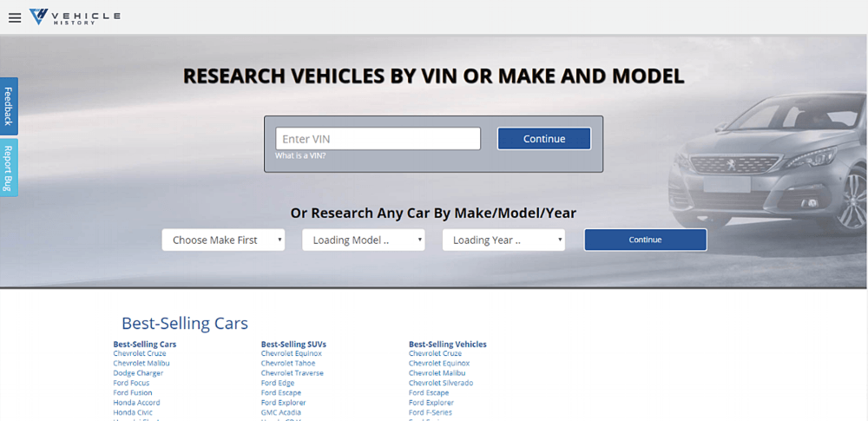Open the Ford F-Series link
Viewport: 868px width, 421px height.
431,412
